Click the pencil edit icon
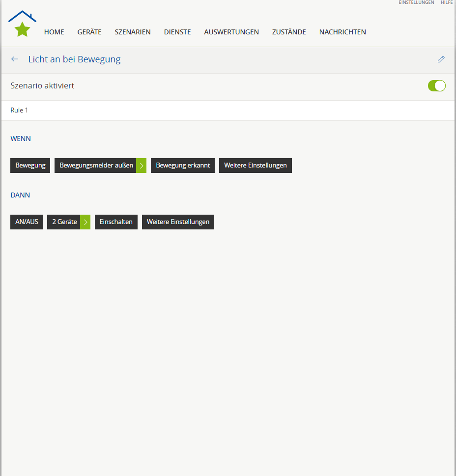 tap(441, 59)
